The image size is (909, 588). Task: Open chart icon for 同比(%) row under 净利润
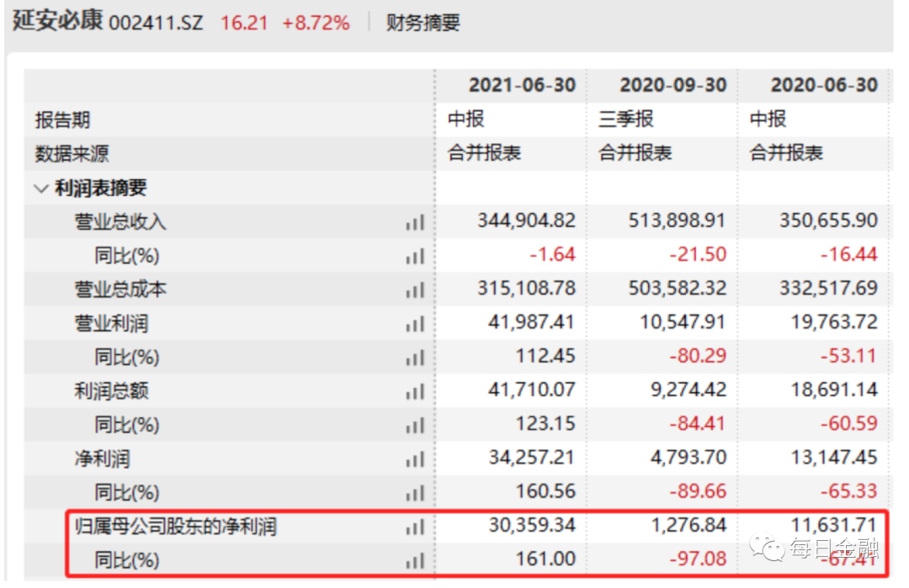tap(415, 493)
